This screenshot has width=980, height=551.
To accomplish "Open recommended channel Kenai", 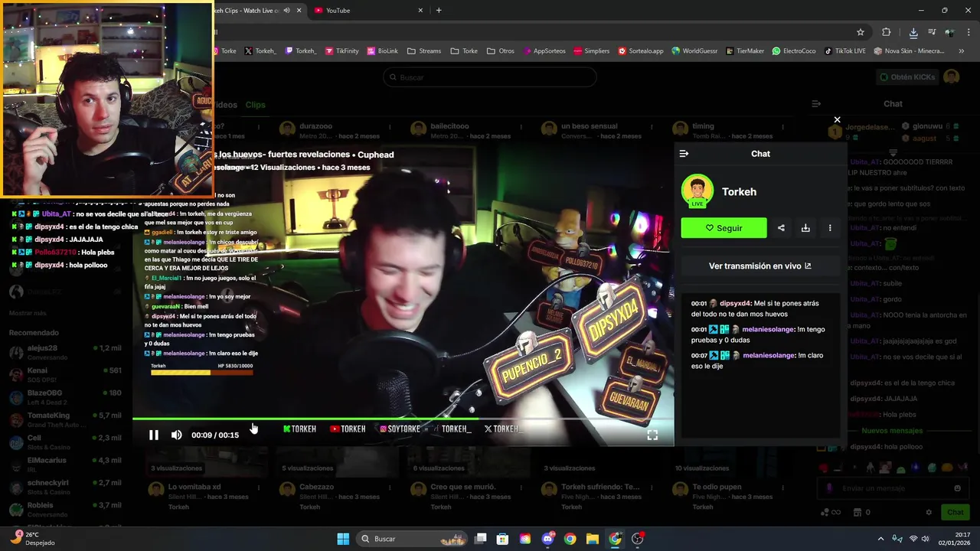I will (x=65, y=374).
